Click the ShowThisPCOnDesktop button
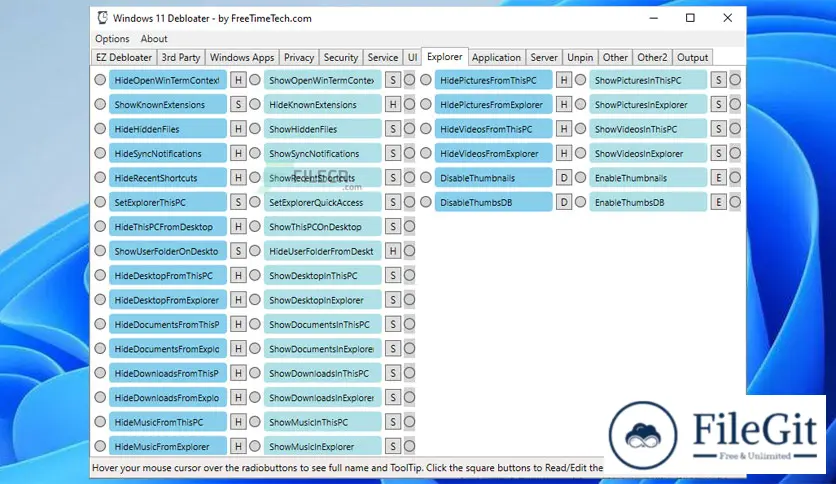The width and height of the screenshot is (836, 484). [323, 227]
